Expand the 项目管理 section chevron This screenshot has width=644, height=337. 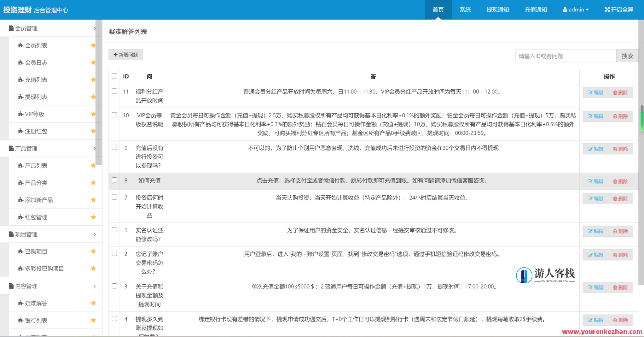[x=95, y=234]
